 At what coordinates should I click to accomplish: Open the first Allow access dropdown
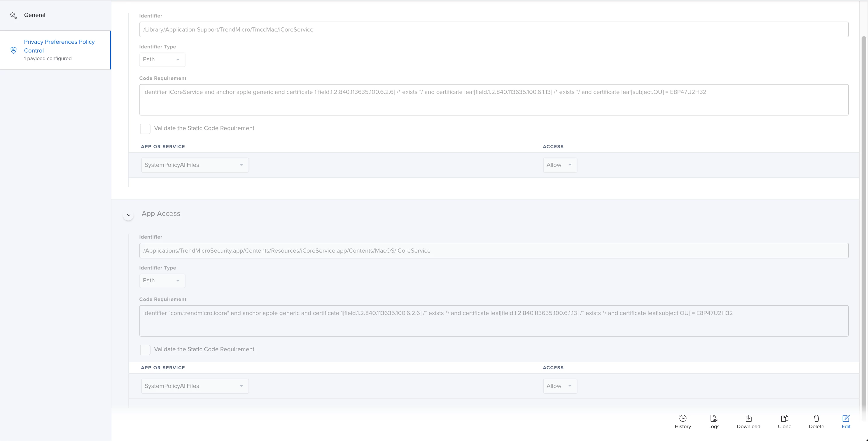[x=560, y=165]
